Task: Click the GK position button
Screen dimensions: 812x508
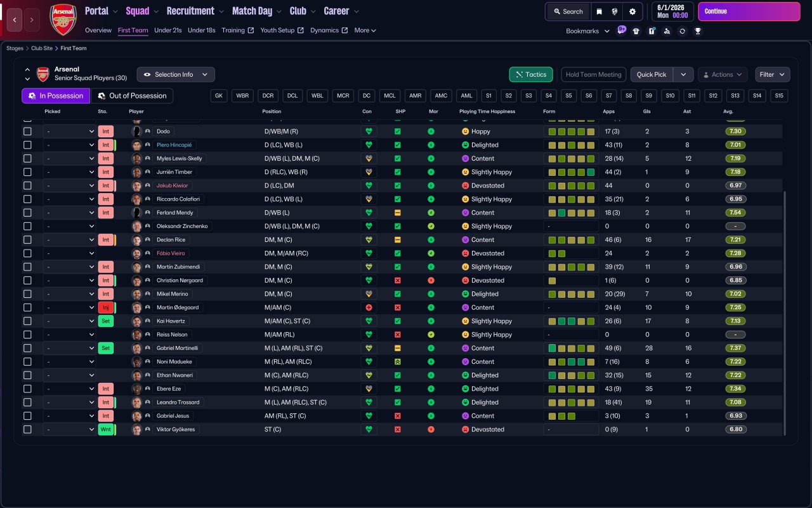Action: [219, 96]
